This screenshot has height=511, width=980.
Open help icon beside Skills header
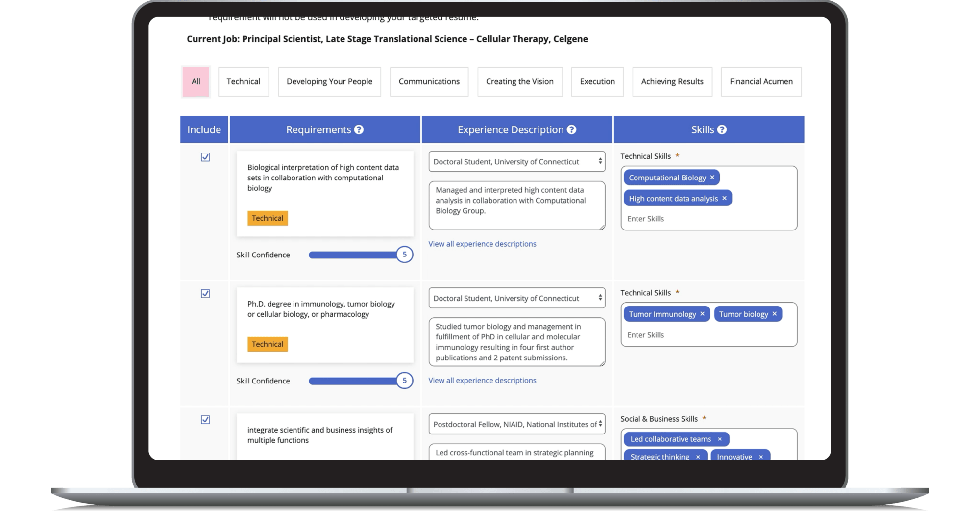point(722,130)
